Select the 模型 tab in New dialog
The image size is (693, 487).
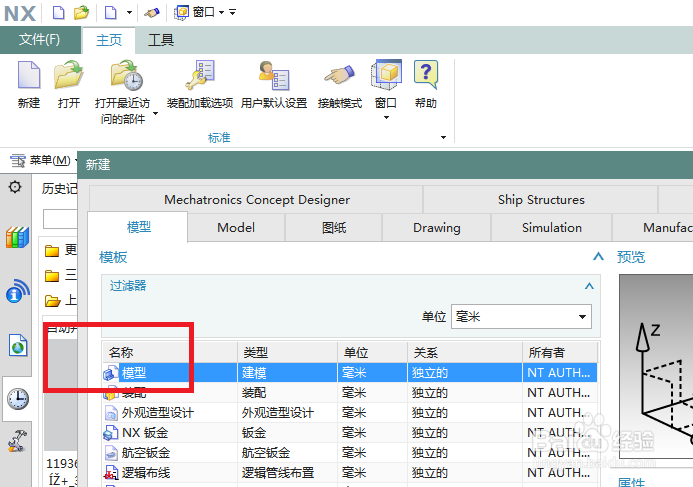coord(138,227)
